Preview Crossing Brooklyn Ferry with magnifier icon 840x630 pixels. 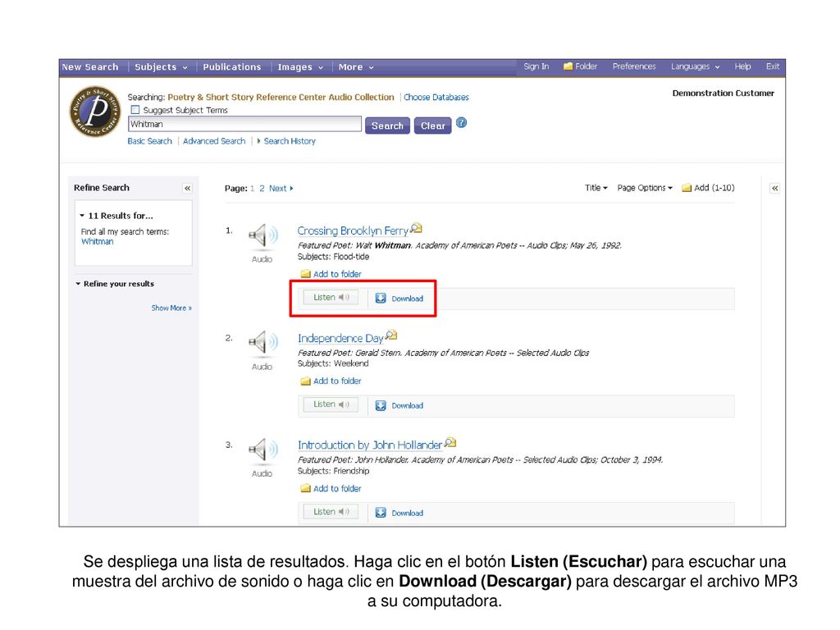pyautogui.click(x=416, y=229)
